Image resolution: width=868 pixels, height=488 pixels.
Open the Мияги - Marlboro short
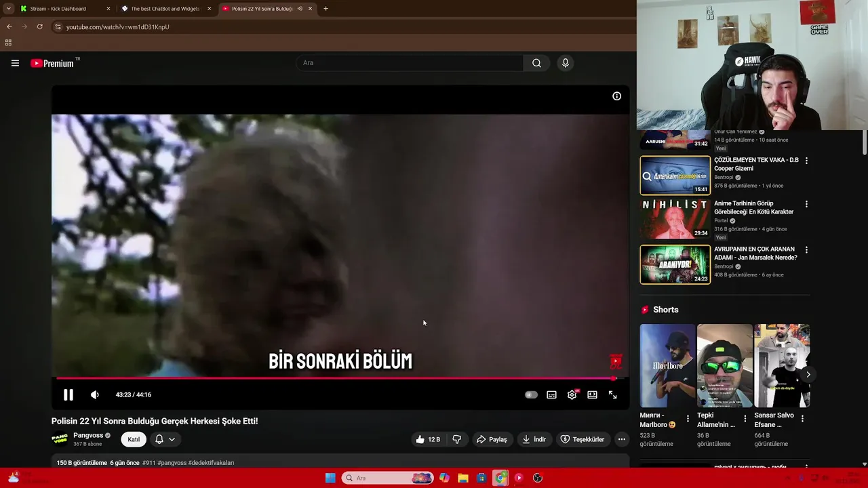tap(667, 365)
